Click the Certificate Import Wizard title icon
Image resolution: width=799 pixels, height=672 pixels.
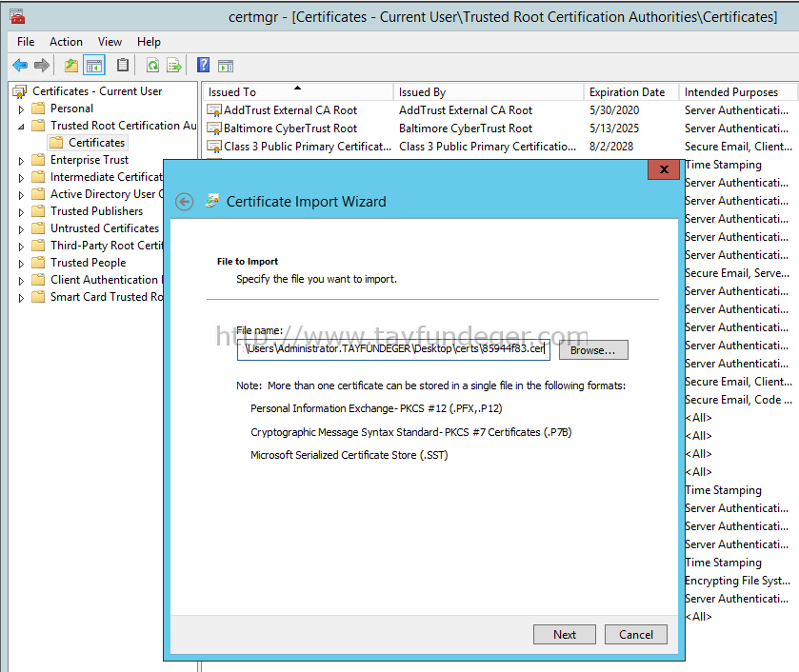click(x=212, y=201)
